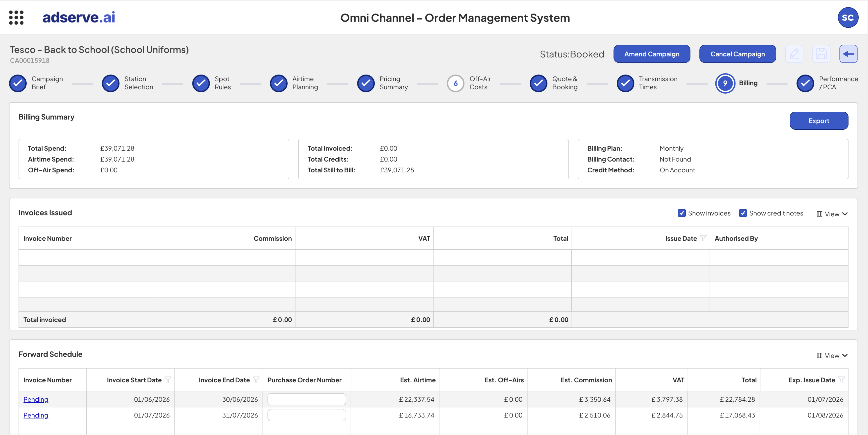The width and height of the screenshot is (868, 435).
Task: Go to Airtime Planning step label
Action: (305, 83)
